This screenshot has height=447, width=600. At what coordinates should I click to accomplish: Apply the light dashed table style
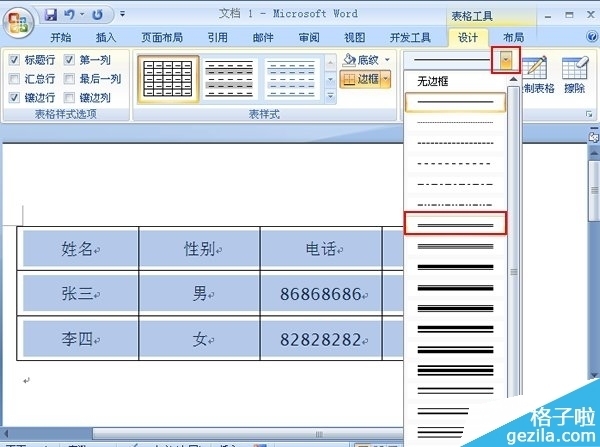coord(292,79)
